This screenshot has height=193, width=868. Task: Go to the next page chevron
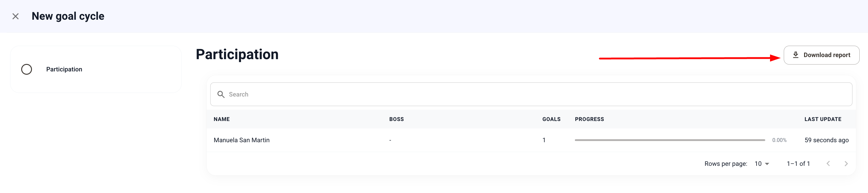[846, 164]
